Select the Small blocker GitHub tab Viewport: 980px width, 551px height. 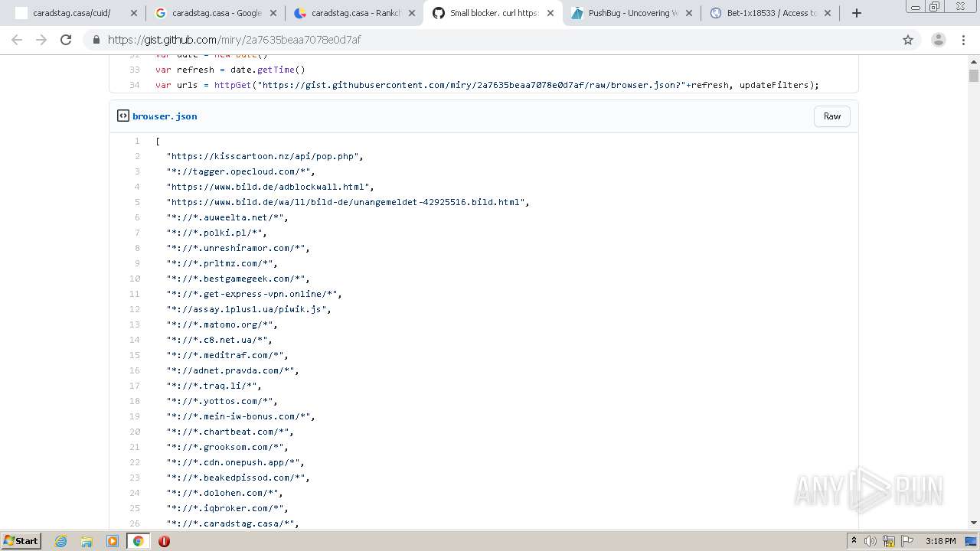coord(492,13)
